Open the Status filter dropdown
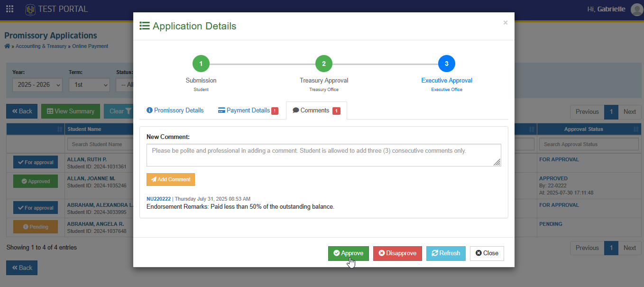Viewport: 644px width, 287px height. point(124,84)
